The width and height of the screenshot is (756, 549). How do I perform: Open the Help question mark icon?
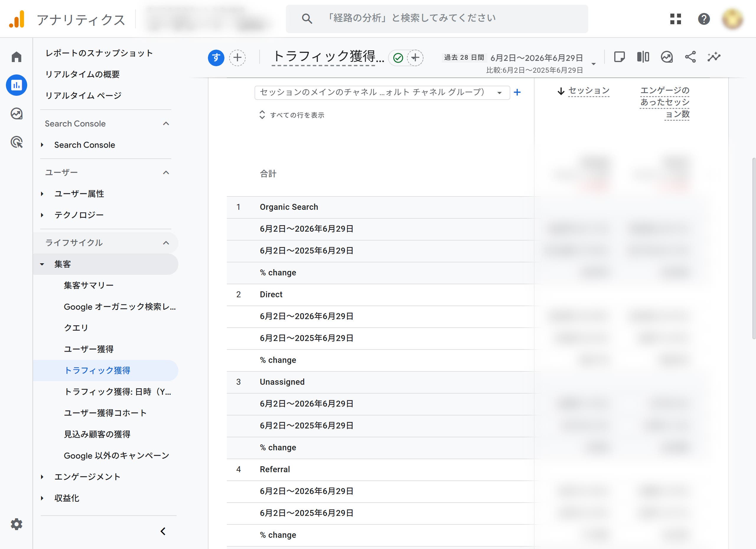(x=704, y=19)
